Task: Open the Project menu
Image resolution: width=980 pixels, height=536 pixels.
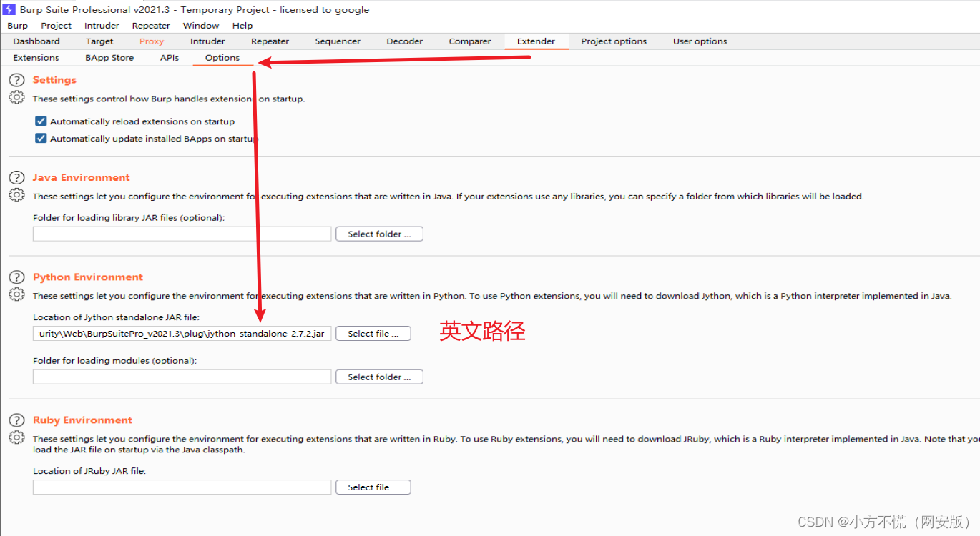Action: [56, 26]
